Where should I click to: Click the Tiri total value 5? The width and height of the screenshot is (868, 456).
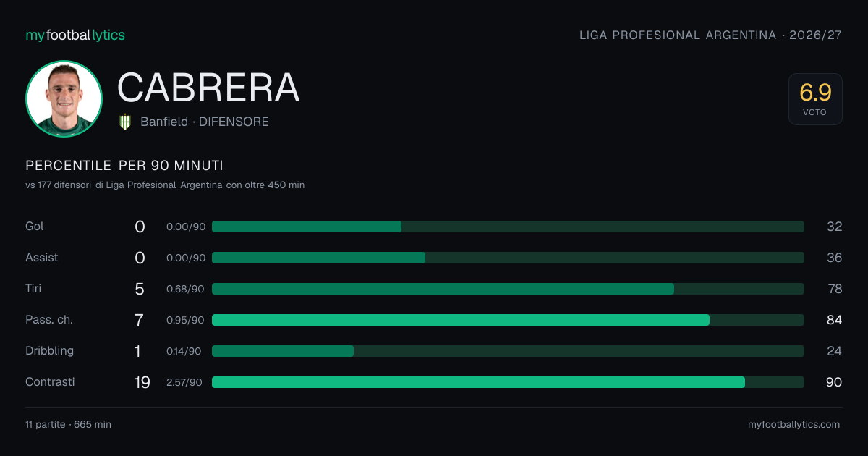coord(140,289)
